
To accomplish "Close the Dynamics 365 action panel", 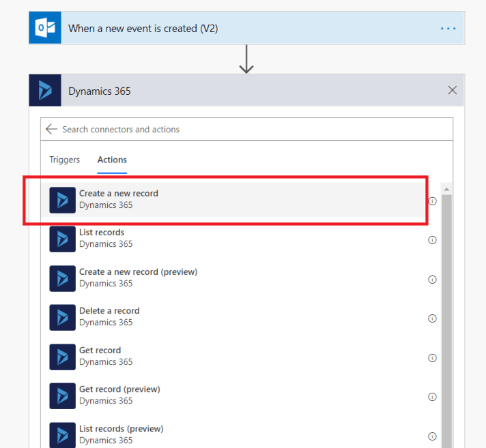I will tap(452, 90).
